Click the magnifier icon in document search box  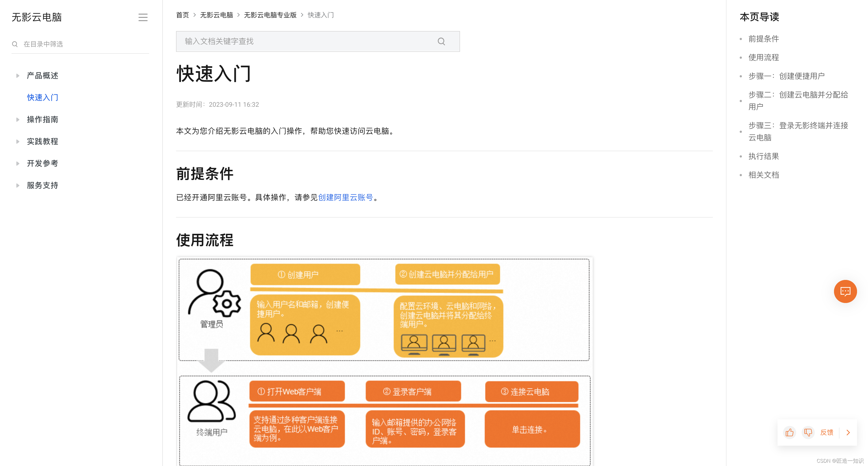[x=441, y=41]
